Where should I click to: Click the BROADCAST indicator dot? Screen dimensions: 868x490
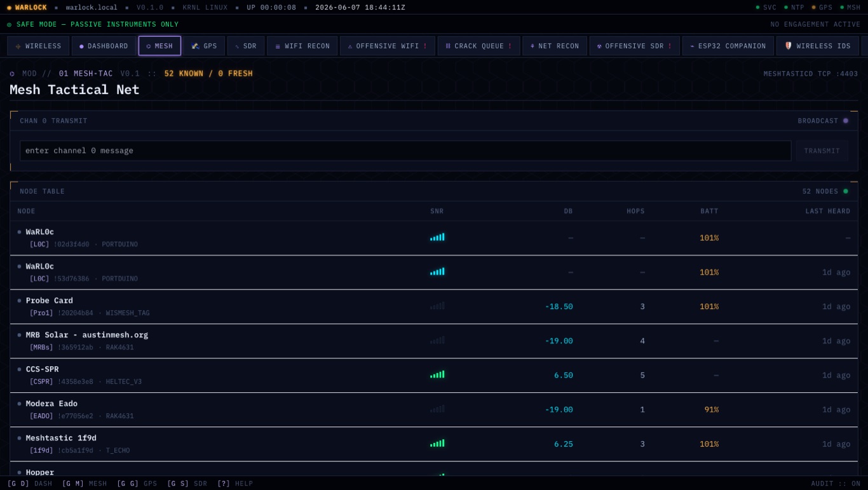pyautogui.click(x=845, y=121)
